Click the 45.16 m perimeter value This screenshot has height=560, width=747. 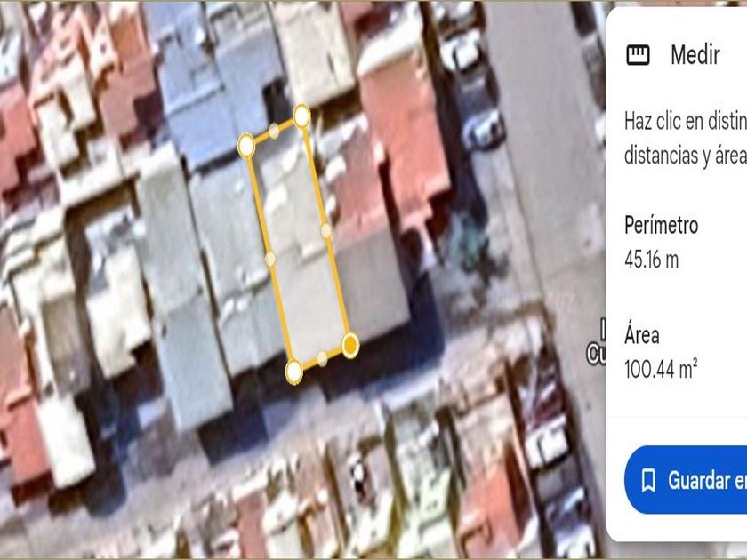click(651, 260)
